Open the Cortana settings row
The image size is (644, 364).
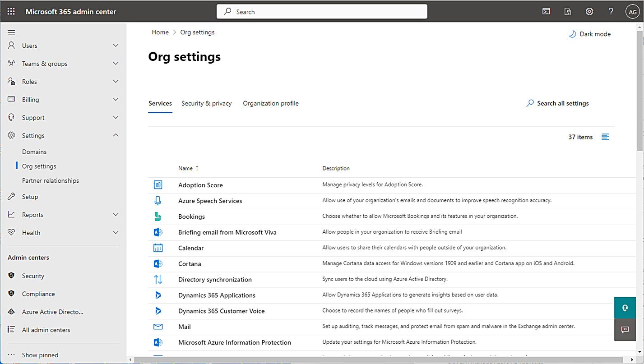pos(392,264)
